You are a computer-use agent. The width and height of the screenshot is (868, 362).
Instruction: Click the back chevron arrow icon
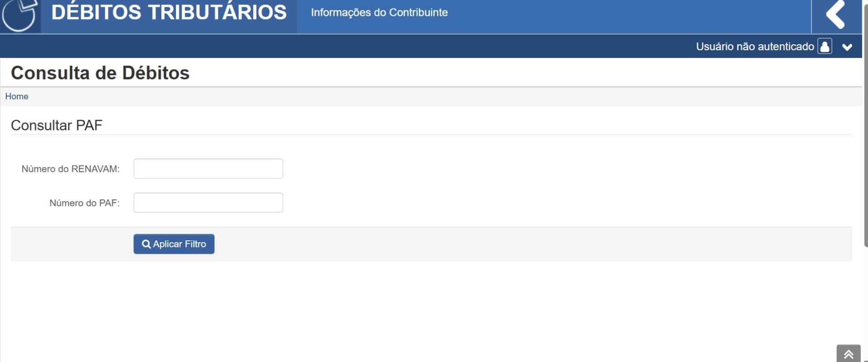coord(835,14)
